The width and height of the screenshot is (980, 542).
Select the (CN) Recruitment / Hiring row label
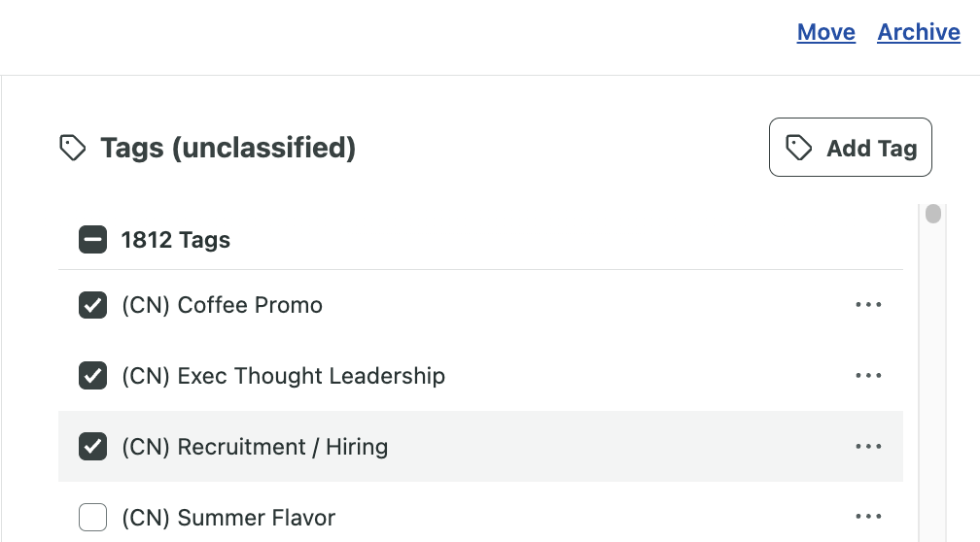point(255,447)
